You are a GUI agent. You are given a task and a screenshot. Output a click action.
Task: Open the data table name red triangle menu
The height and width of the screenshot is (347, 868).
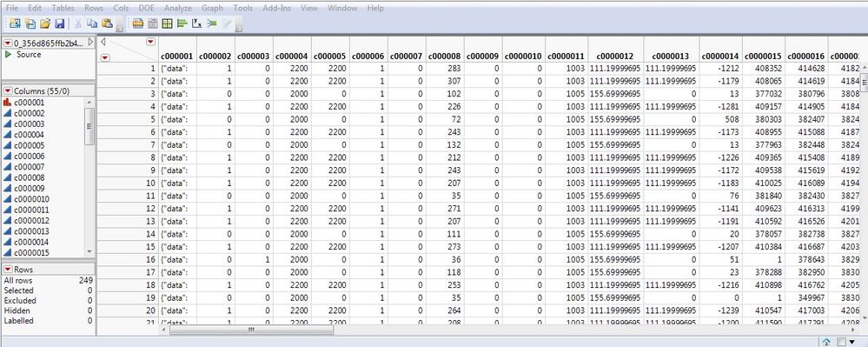(x=8, y=43)
